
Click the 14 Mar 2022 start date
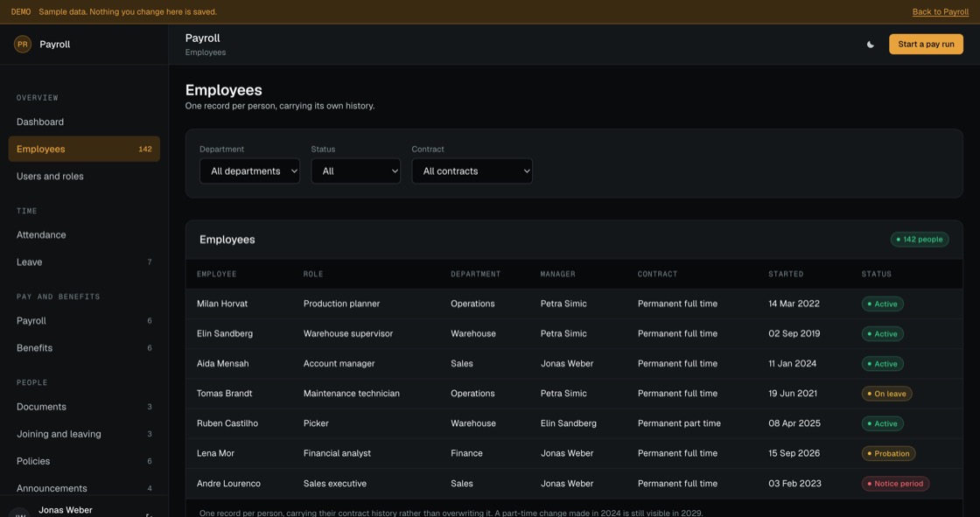[x=794, y=304]
